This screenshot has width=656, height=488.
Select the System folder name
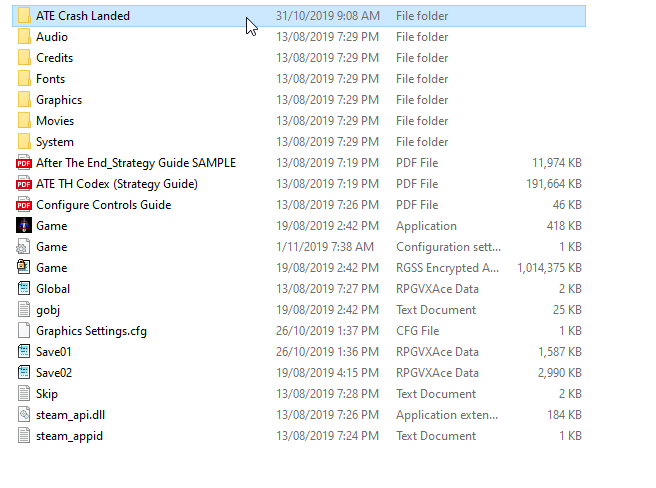coord(55,142)
